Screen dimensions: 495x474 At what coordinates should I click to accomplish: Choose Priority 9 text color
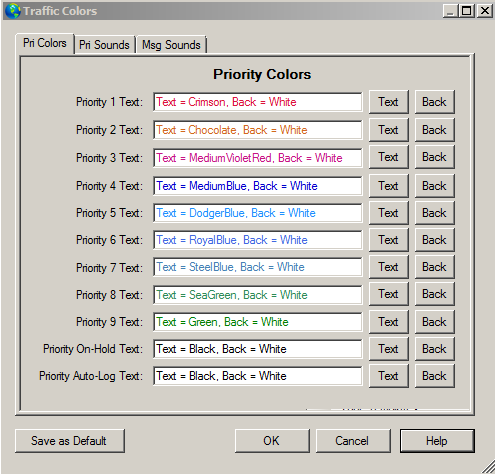click(x=389, y=322)
